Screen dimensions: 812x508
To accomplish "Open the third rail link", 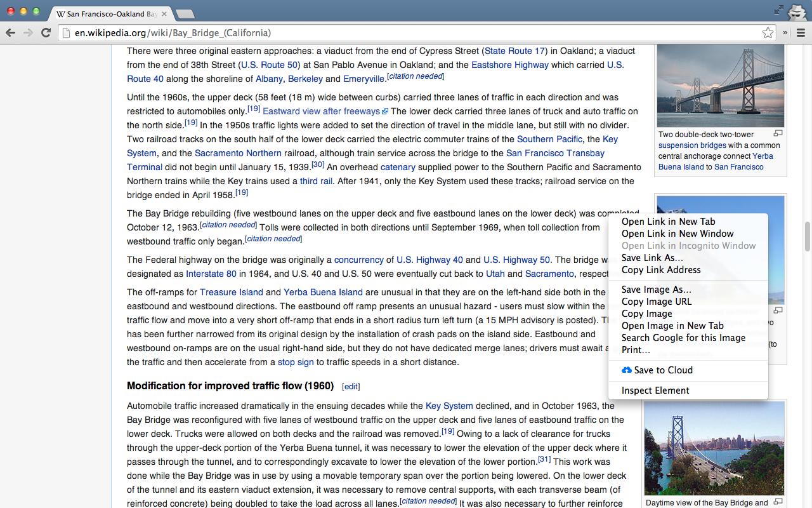I will (x=317, y=181).
